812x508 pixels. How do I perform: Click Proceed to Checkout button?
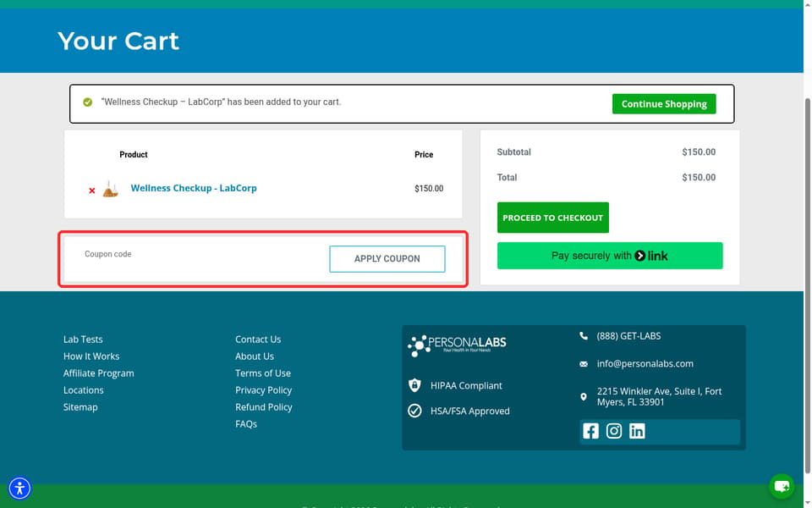pyautogui.click(x=552, y=218)
